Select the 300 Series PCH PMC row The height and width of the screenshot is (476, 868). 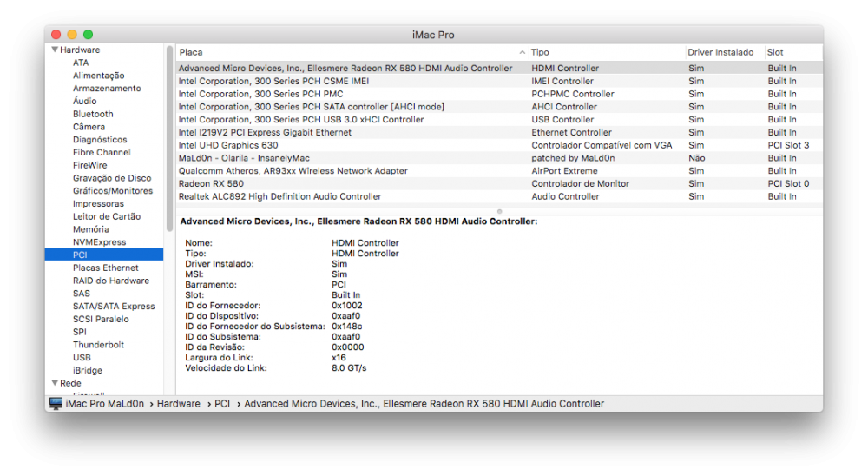(499, 94)
